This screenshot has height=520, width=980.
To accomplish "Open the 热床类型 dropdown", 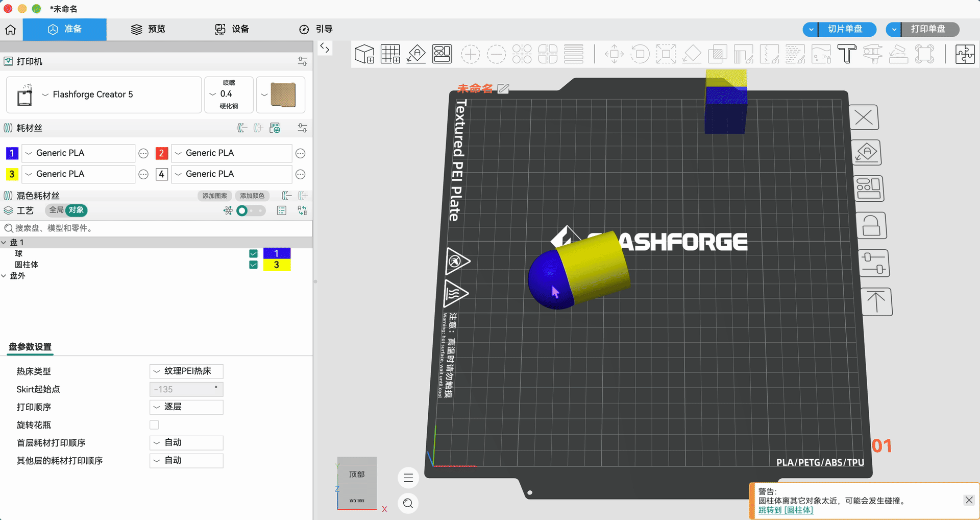I will click(186, 371).
